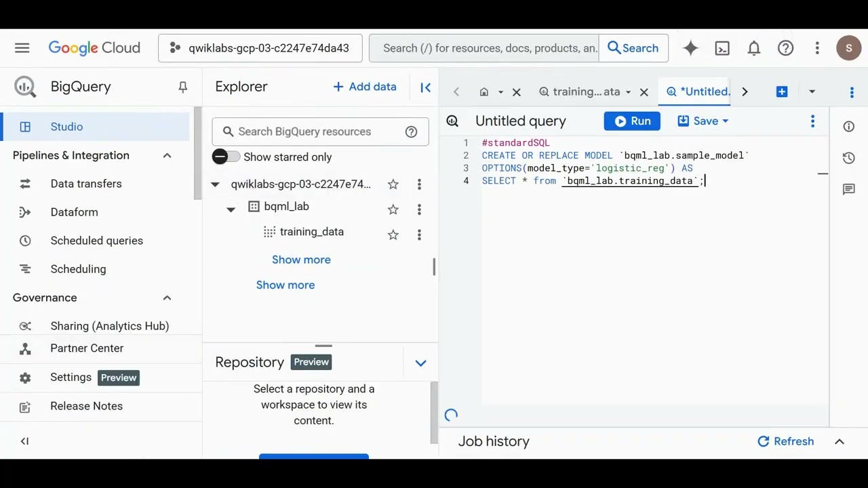868x488 pixels.
Task: Expand the Repository panel chevron
Action: coord(420,363)
